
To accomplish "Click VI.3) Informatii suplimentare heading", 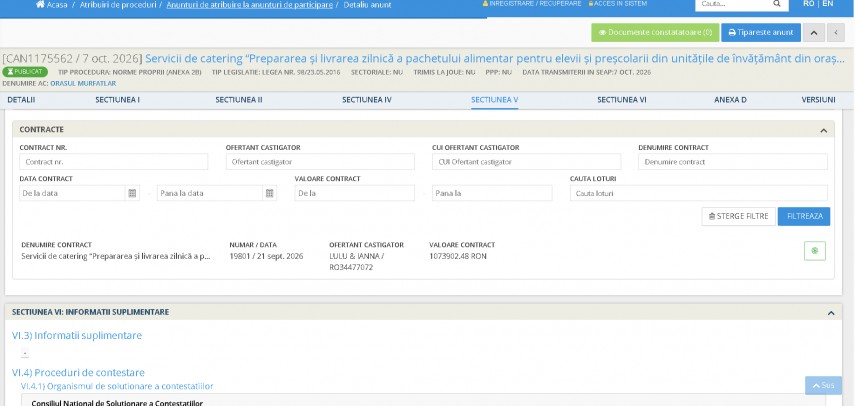I will point(77,335).
